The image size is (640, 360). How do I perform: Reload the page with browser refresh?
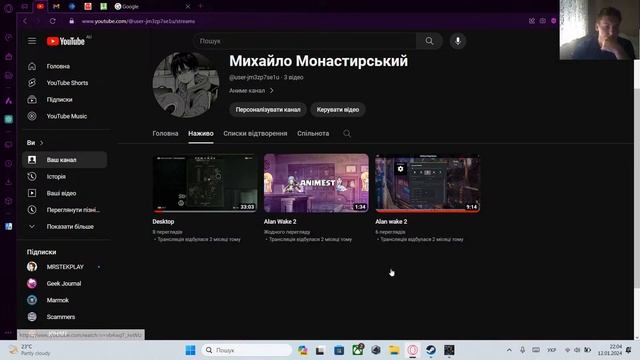pyautogui.click(x=52, y=21)
